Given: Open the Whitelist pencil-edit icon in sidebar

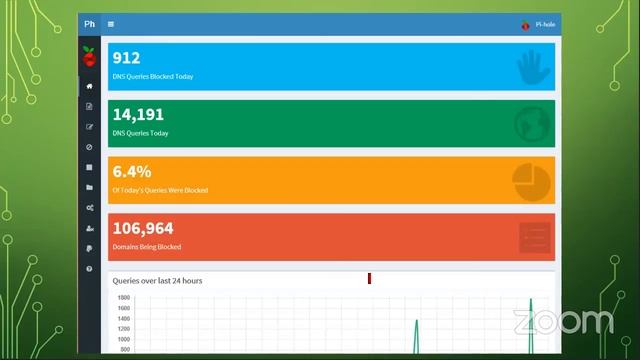Looking at the screenshot, I should tap(89, 127).
